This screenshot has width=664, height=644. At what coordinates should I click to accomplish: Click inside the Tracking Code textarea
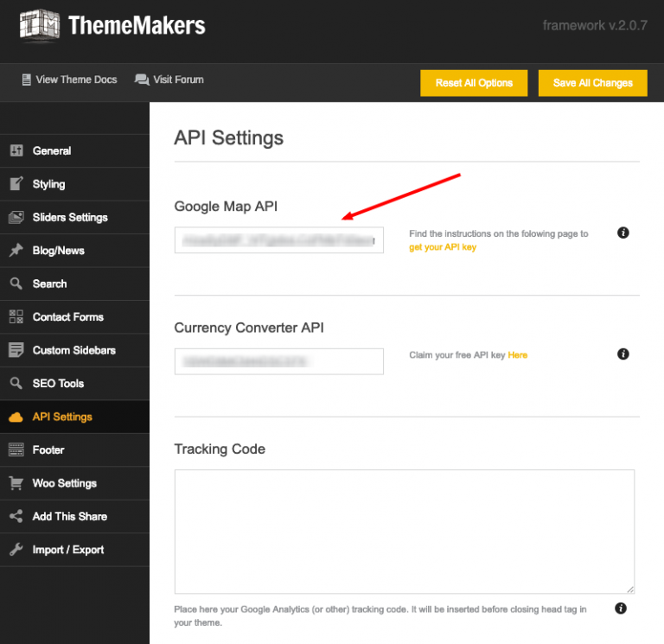tap(405, 532)
